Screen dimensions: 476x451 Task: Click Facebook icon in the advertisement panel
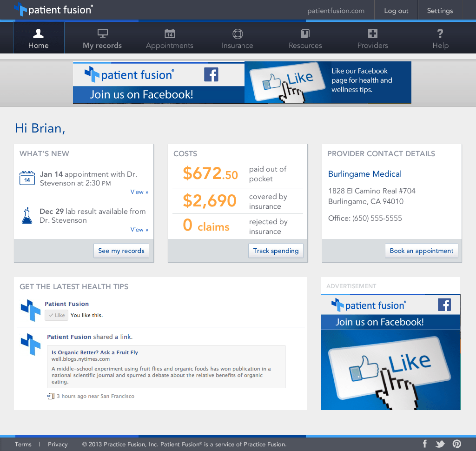(x=444, y=305)
